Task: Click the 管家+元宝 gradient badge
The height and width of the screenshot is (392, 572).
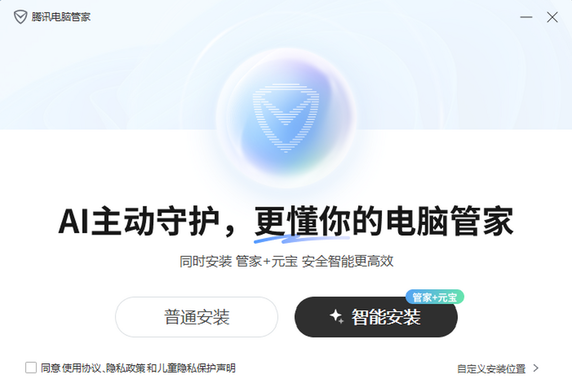Action: (x=435, y=297)
